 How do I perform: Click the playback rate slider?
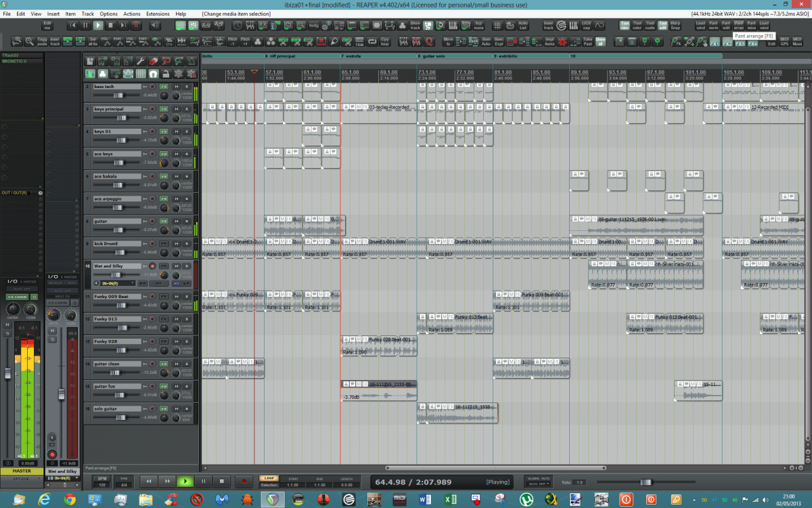pyautogui.click(x=645, y=482)
